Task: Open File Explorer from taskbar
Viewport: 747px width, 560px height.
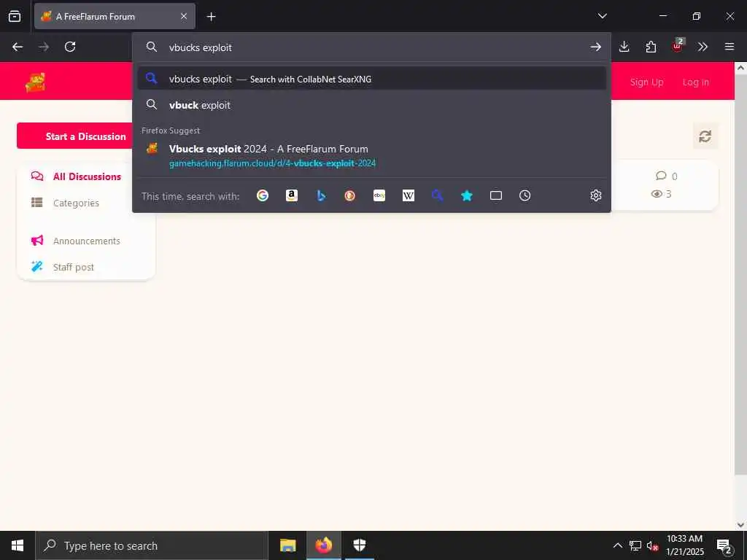Action: [x=287, y=545]
